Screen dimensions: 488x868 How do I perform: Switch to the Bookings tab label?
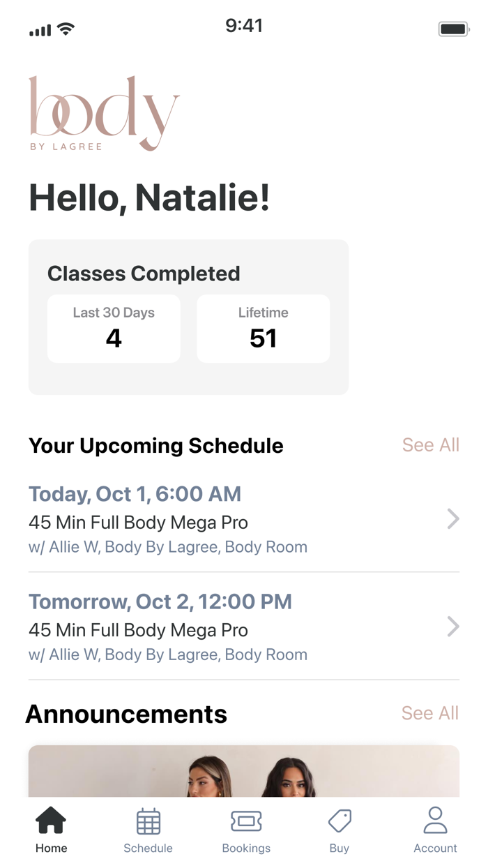tap(246, 848)
